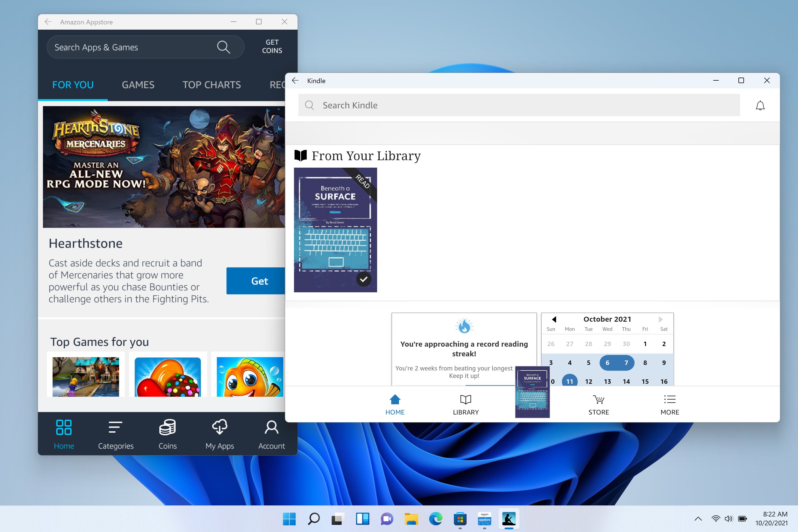The image size is (798, 532).
Task: Open battery tray icon
Action: 742,518
